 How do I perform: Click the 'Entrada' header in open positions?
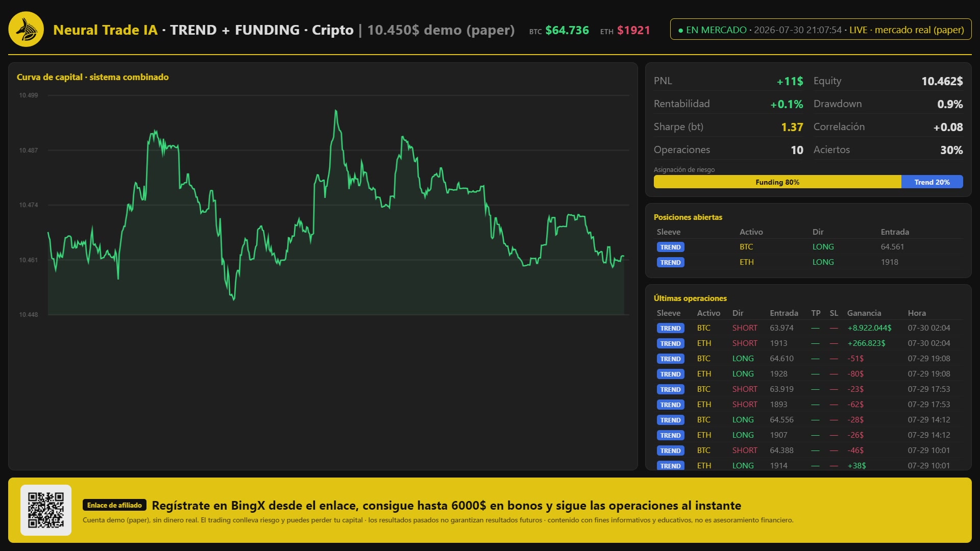point(895,232)
